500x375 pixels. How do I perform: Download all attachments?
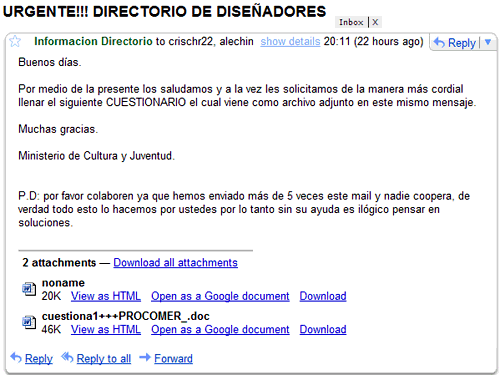[x=175, y=263]
